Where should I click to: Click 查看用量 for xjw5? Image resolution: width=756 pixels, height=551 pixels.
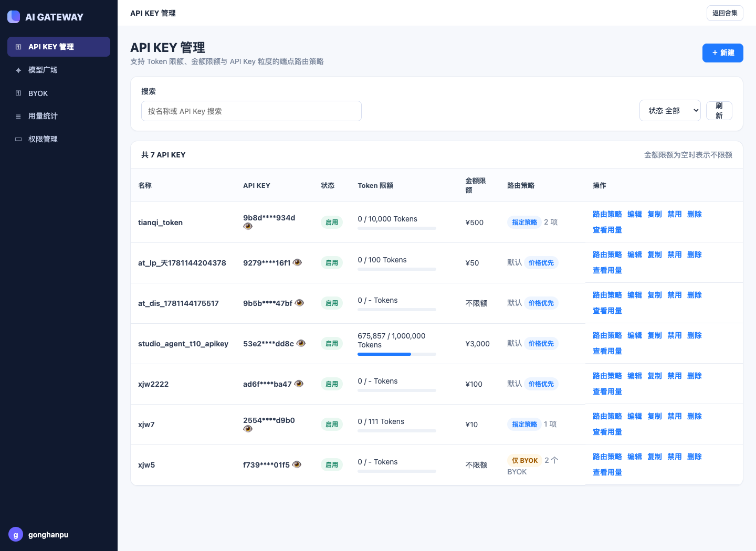(607, 472)
